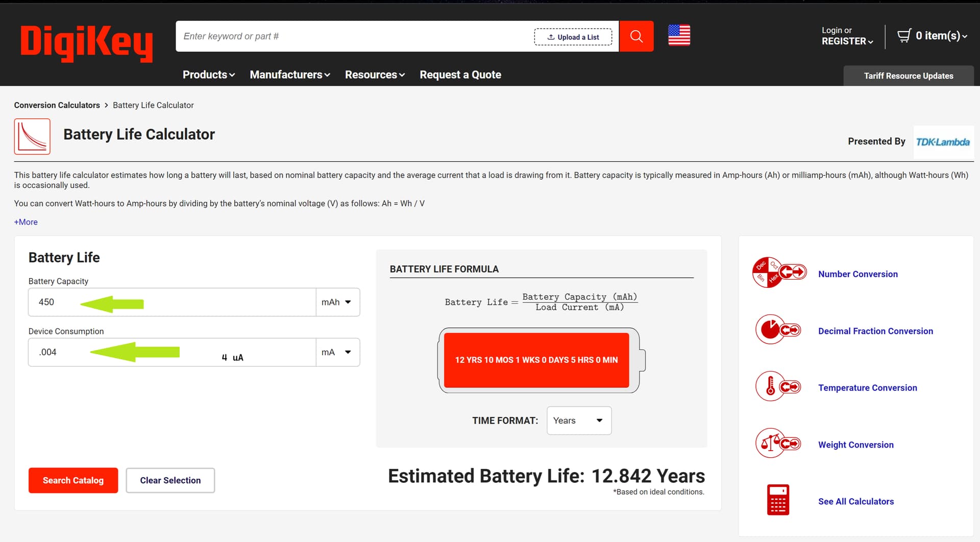The height and width of the screenshot is (542, 980).
Task: Click the Number Conversion icon
Action: (779, 273)
